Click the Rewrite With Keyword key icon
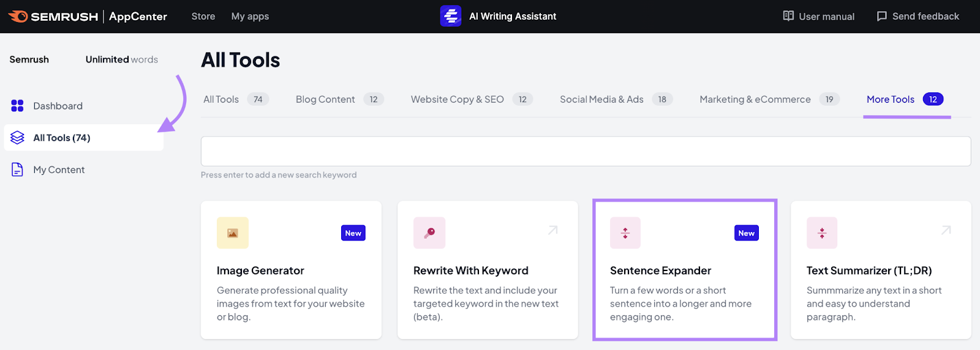Screen dimensions: 980x350 pyautogui.click(x=429, y=233)
